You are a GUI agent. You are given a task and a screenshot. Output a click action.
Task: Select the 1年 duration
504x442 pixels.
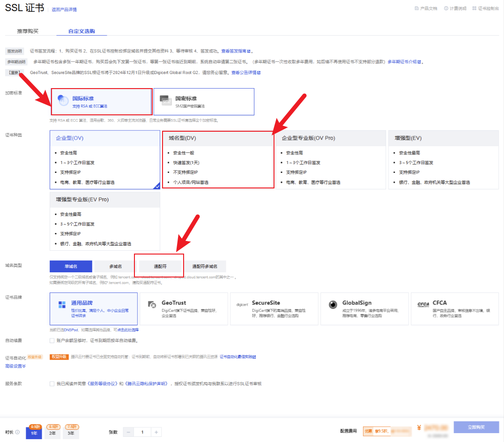[34, 433]
